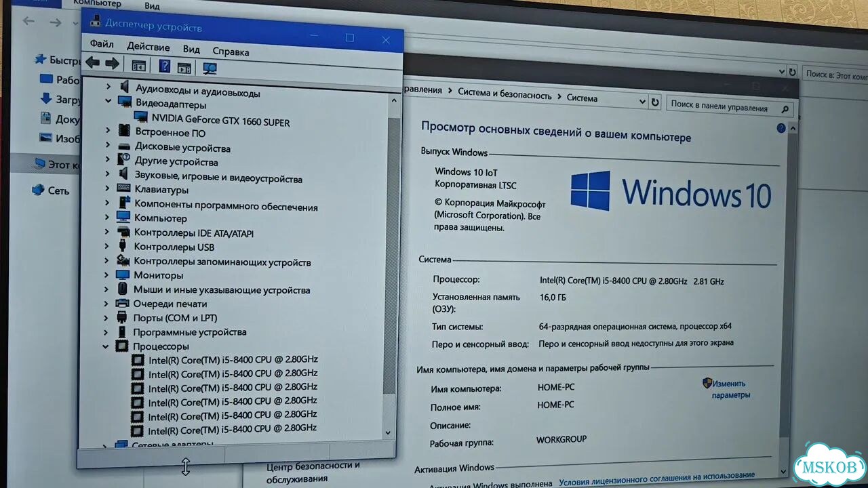Screen dimensions: 868x488
Task: Select Компоненты программного обеспечения category
Action: 226,205
